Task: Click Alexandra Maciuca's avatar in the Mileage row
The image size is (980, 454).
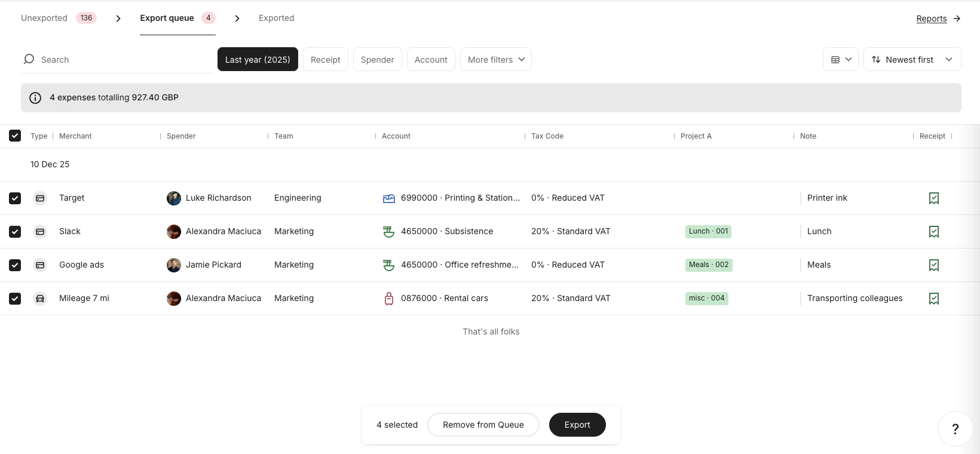Action: pos(174,298)
